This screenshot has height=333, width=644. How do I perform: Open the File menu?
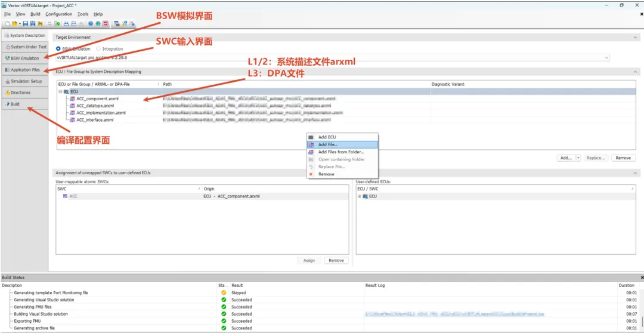coord(7,14)
